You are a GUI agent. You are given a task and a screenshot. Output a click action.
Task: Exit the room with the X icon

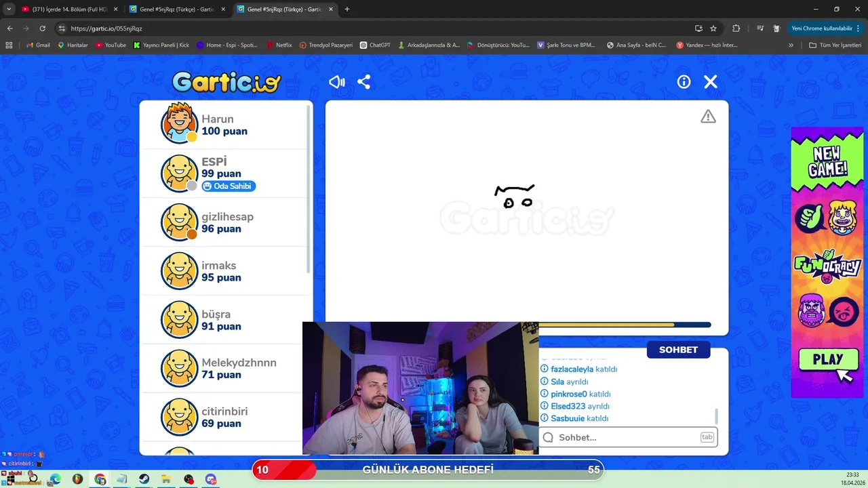[x=710, y=82]
